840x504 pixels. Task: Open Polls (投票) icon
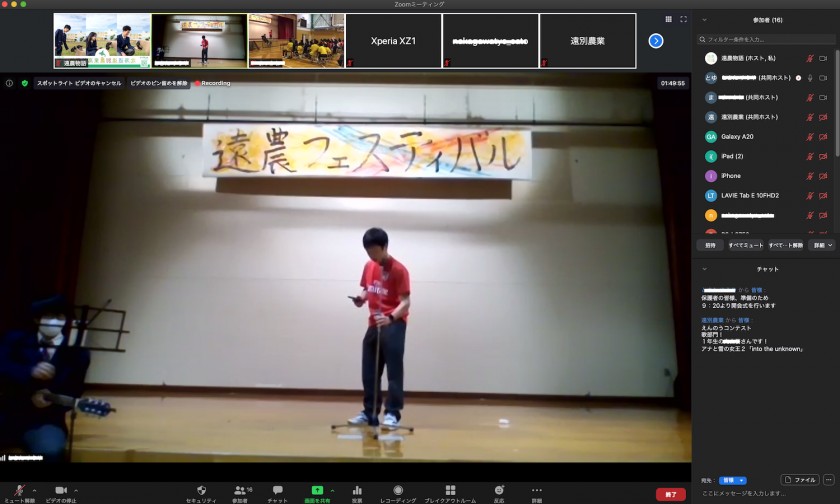[x=357, y=490]
